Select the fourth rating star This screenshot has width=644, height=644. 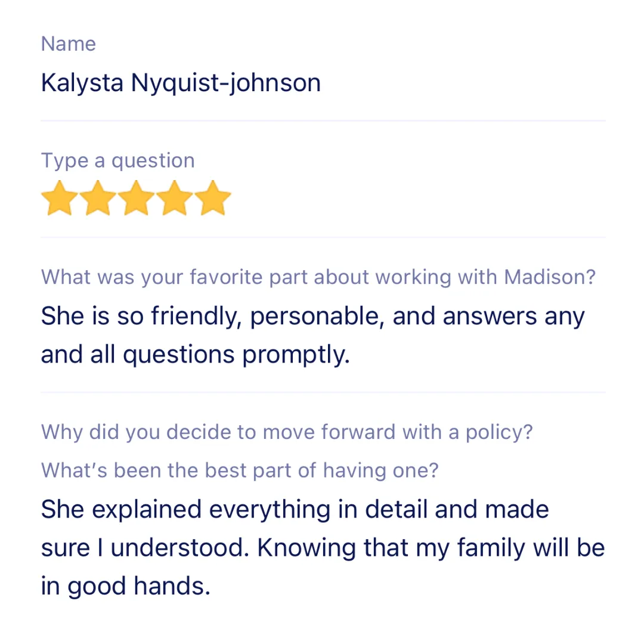tap(174, 198)
